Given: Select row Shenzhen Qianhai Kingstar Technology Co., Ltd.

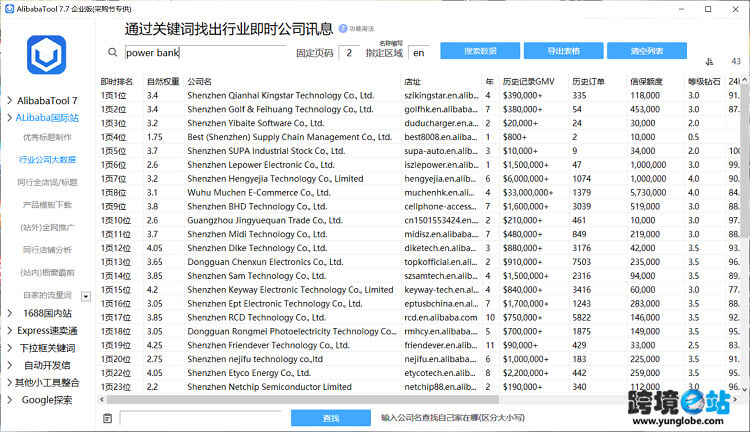Looking at the screenshot, I should [419, 96].
